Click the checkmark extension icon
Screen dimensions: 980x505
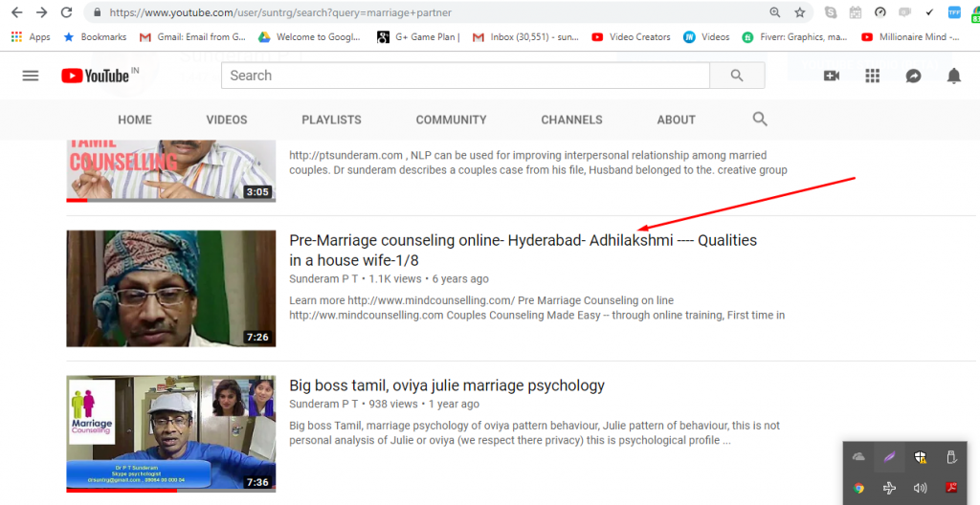[929, 12]
